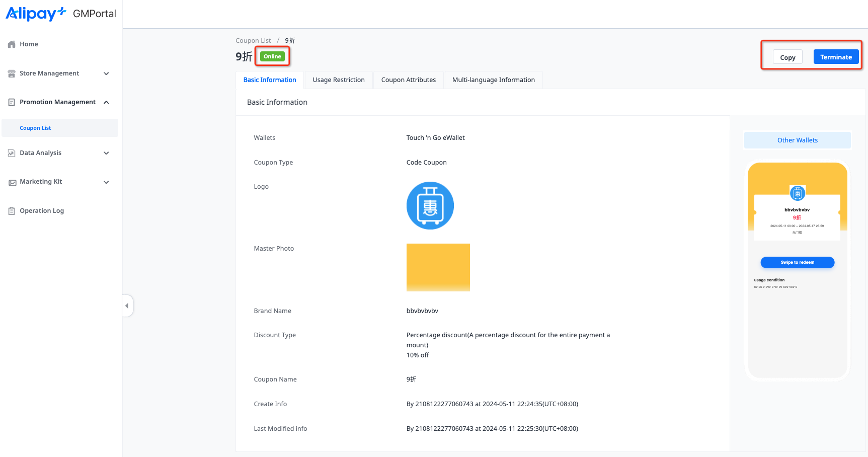
Task: Click the blue coupon logo image
Action: coord(430,206)
